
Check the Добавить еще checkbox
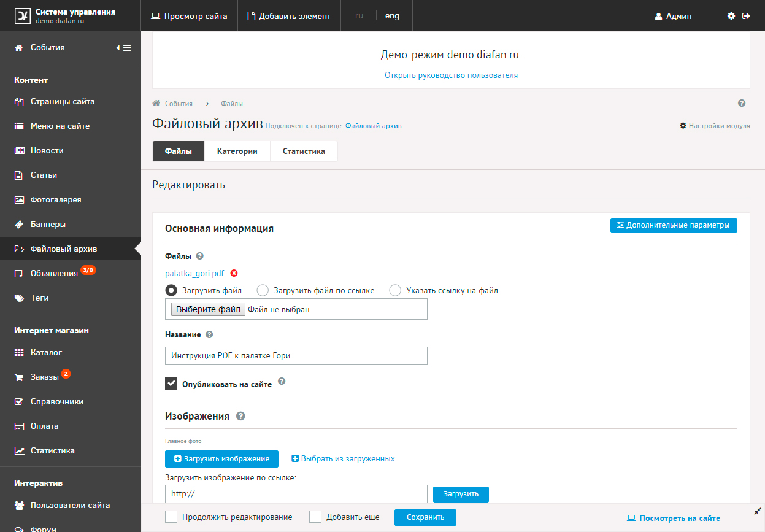(x=315, y=517)
